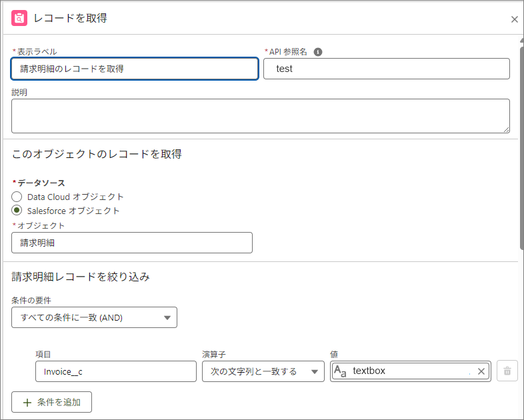Click the resize handle of the 説明 textarea
This screenshot has width=524, height=420.
(506, 129)
